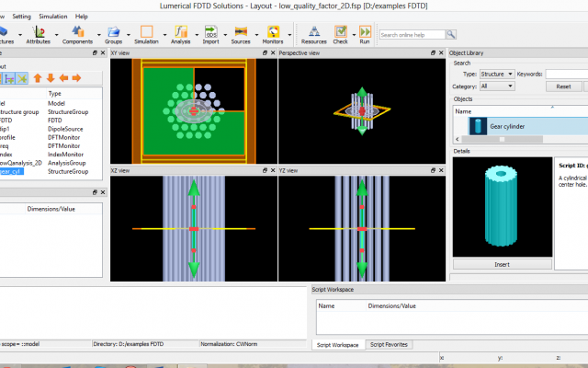Run the simulation with Run icon
588x368 pixels.
click(x=365, y=32)
